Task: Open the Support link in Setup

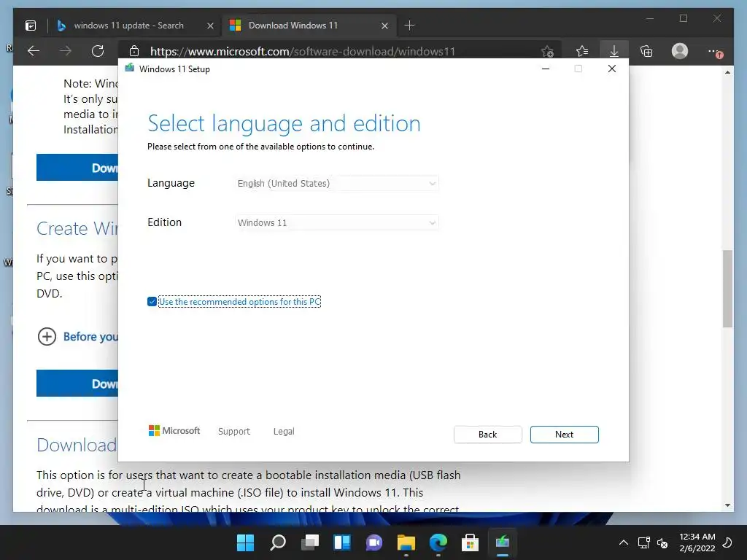Action: (234, 432)
